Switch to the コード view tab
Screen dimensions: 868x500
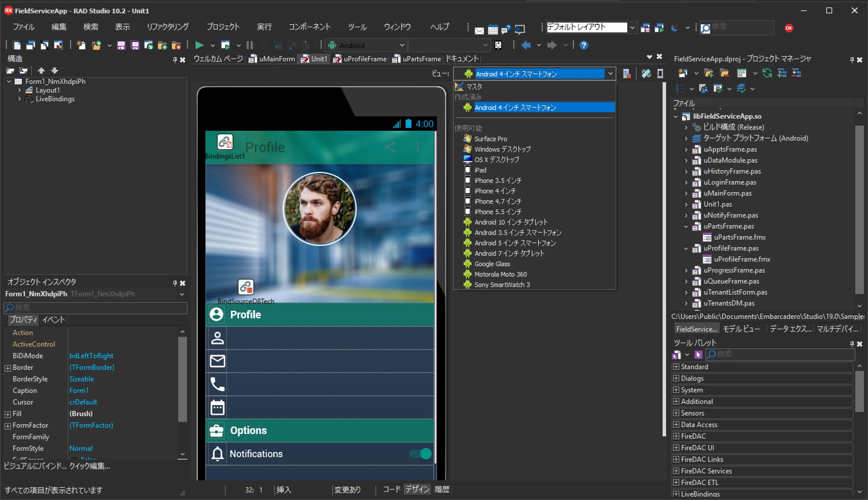click(391, 489)
